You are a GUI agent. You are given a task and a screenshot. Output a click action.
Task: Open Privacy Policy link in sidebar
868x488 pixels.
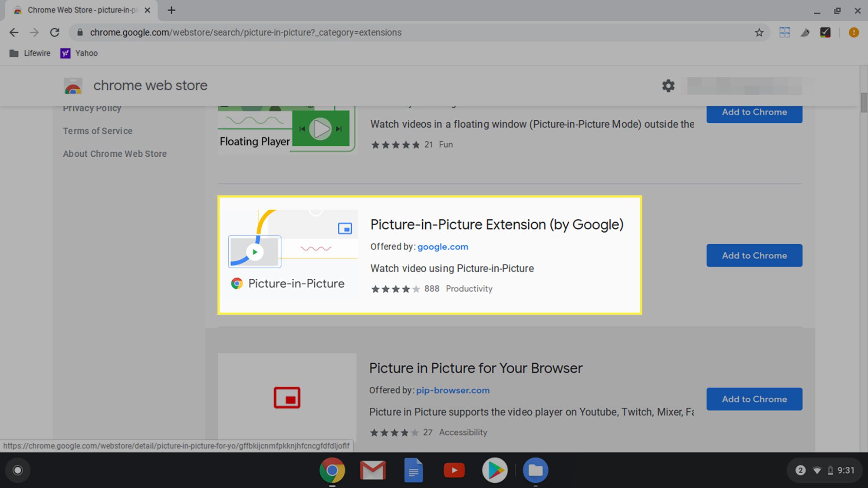point(92,108)
